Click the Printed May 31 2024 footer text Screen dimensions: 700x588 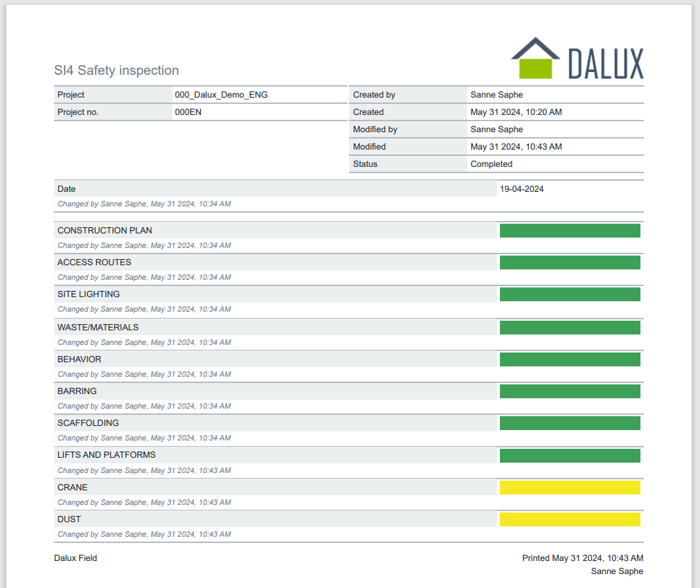point(582,558)
